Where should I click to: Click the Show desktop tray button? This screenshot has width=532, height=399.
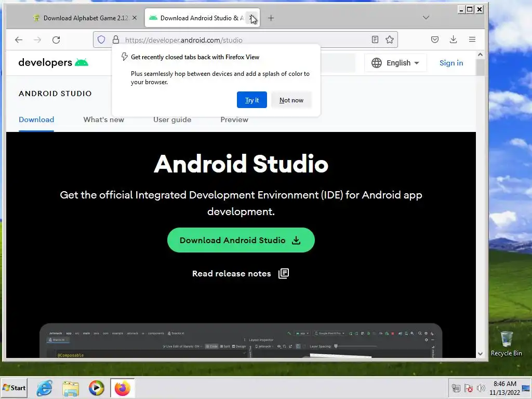526,388
